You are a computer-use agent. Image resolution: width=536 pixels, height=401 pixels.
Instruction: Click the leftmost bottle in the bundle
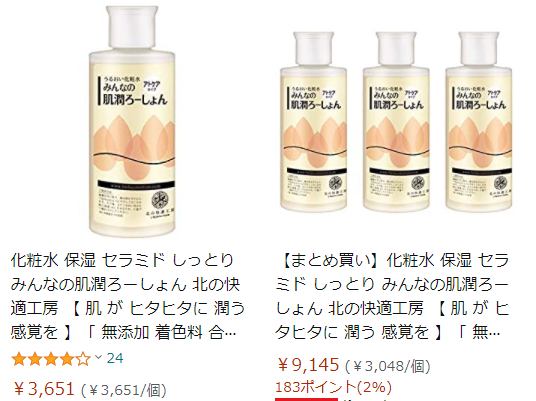coord(313,121)
